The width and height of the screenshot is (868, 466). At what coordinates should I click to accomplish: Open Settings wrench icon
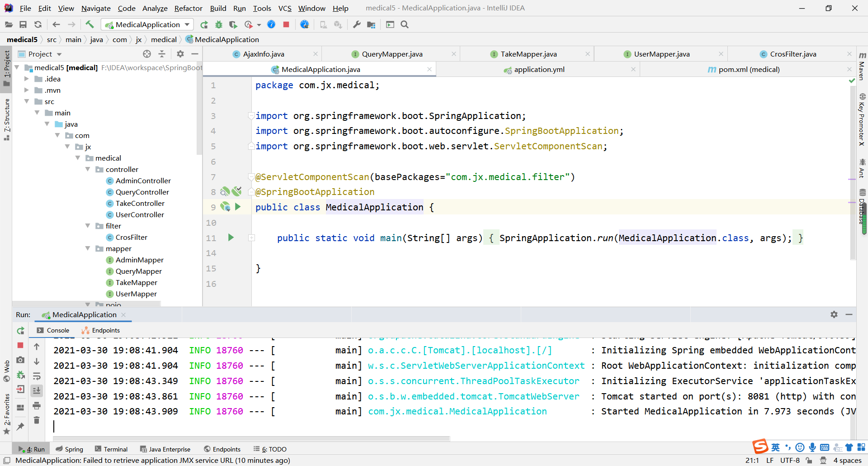(357, 24)
